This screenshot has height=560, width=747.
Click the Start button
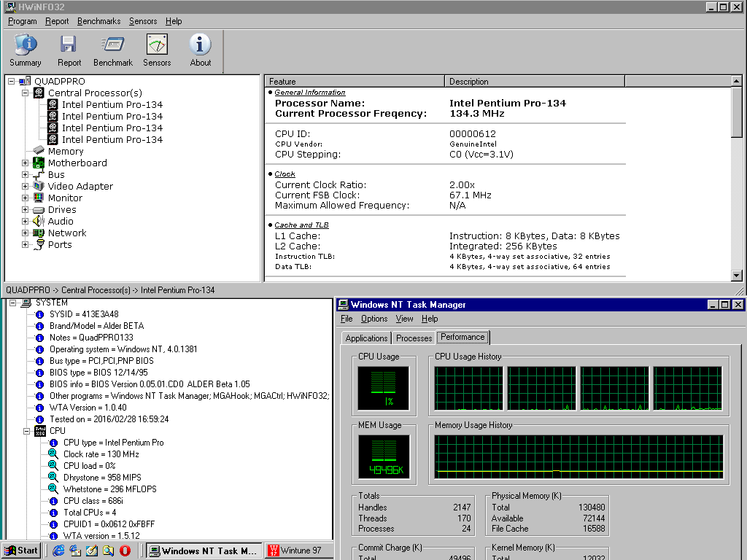pos(21,551)
